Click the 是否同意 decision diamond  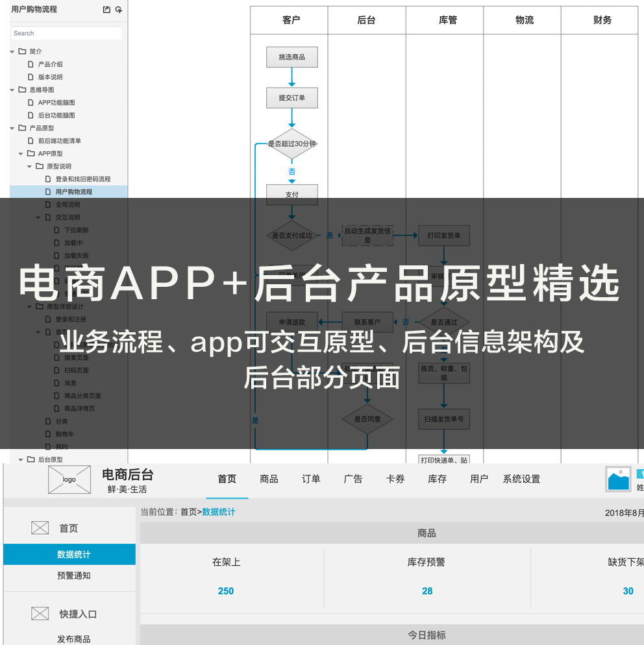(367, 419)
